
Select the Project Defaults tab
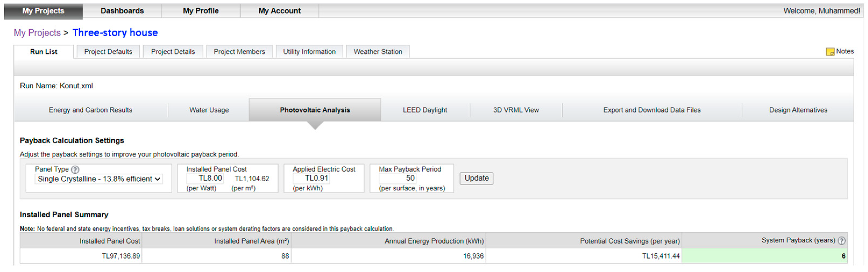(108, 52)
